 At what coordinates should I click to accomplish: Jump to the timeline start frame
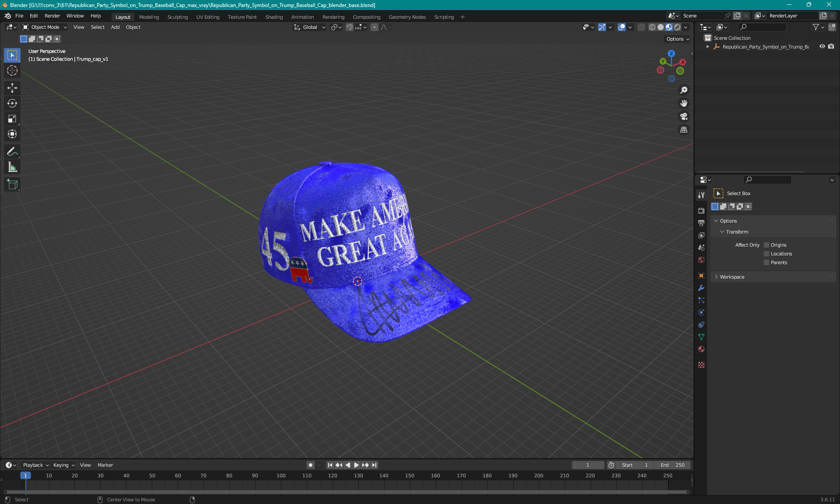330,465
